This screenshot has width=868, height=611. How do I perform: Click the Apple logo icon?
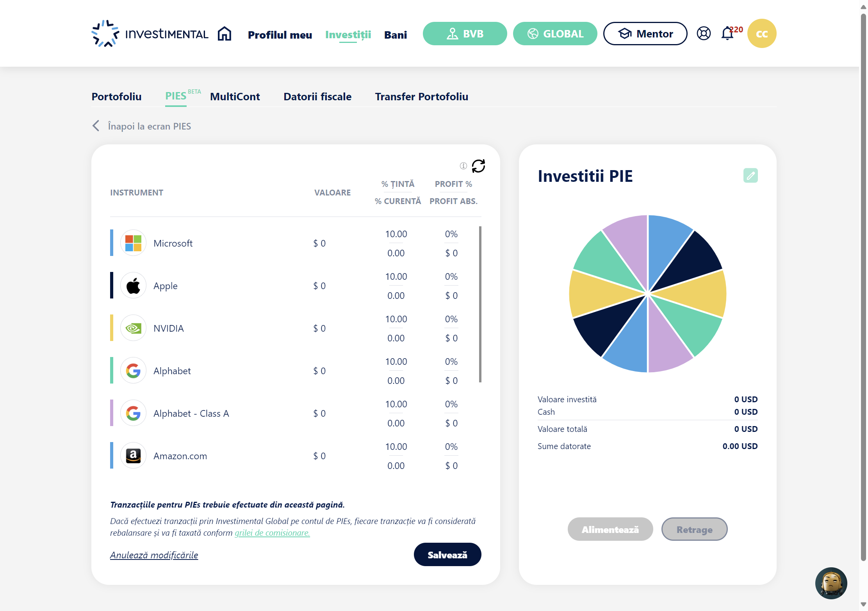[133, 286]
